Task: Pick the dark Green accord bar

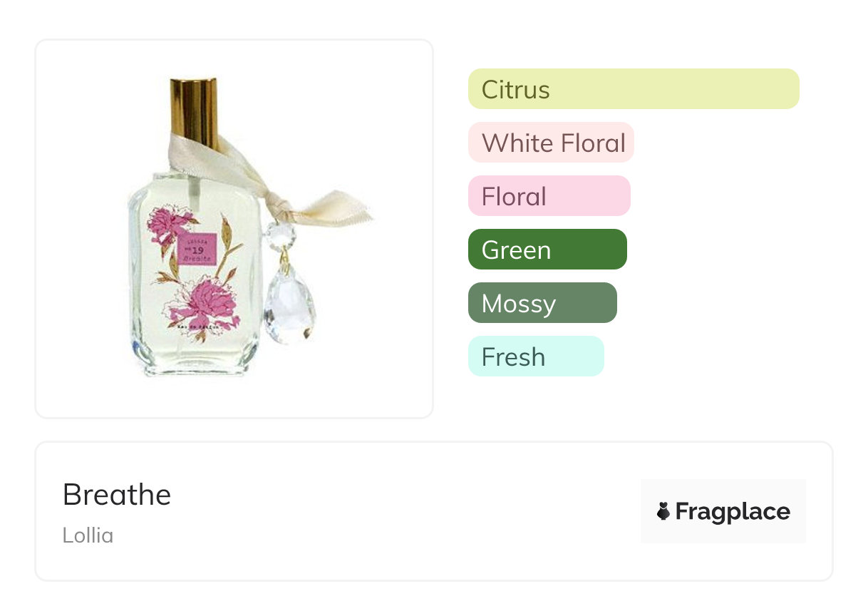Action: coord(547,250)
